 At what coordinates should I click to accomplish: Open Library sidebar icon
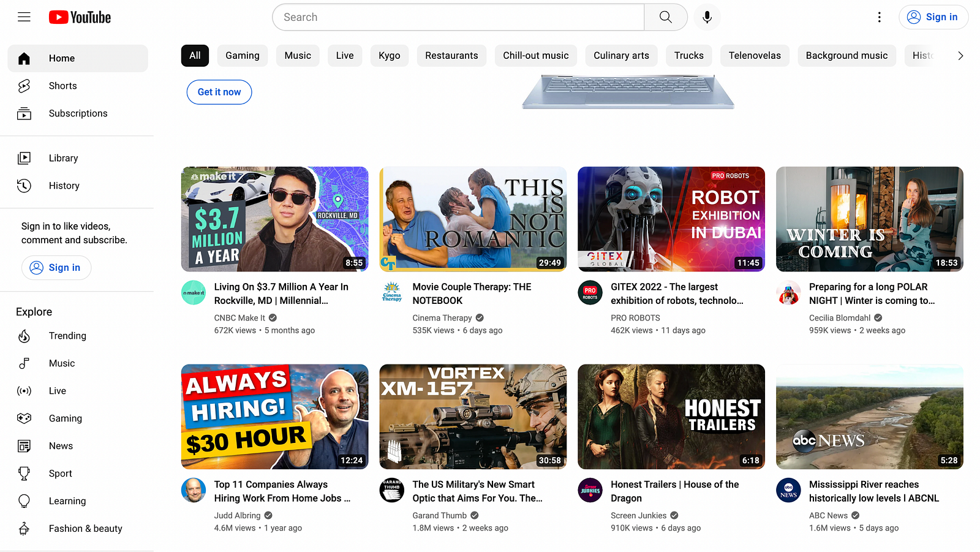tap(24, 158)
